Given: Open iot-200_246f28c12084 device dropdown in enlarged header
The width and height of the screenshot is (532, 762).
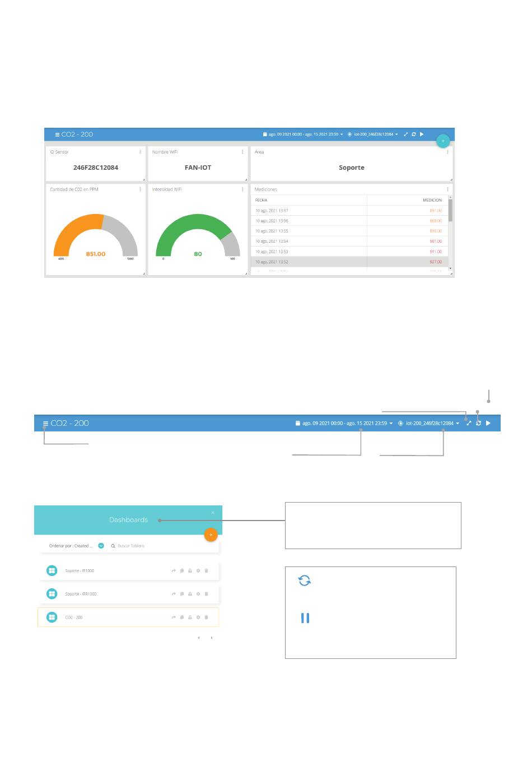Looking at the screenshot, I should click(429, 423).
